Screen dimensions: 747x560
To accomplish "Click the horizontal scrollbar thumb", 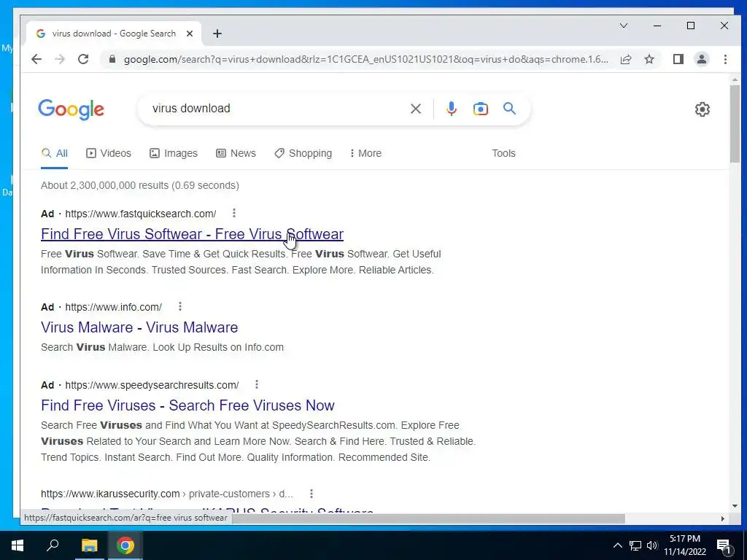I will 428,518.
